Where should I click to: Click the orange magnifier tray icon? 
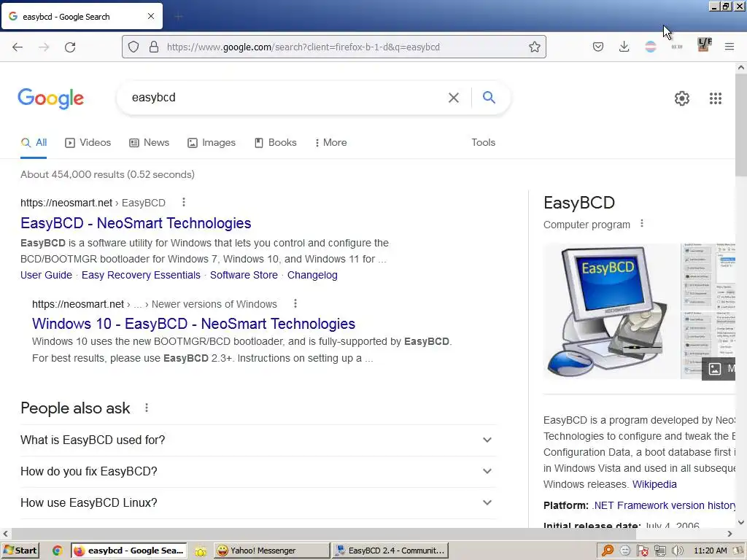(608, 551)
